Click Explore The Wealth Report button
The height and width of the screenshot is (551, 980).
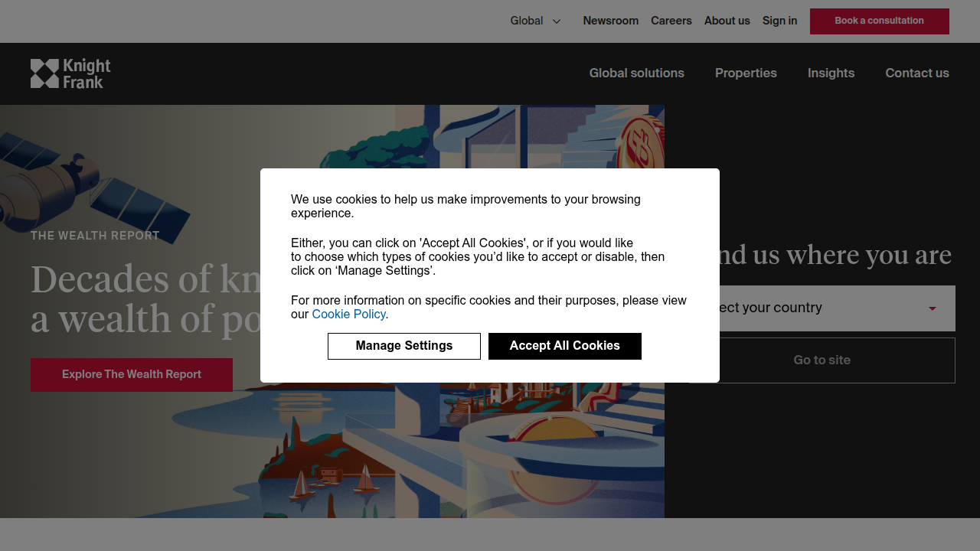(132, 375)
